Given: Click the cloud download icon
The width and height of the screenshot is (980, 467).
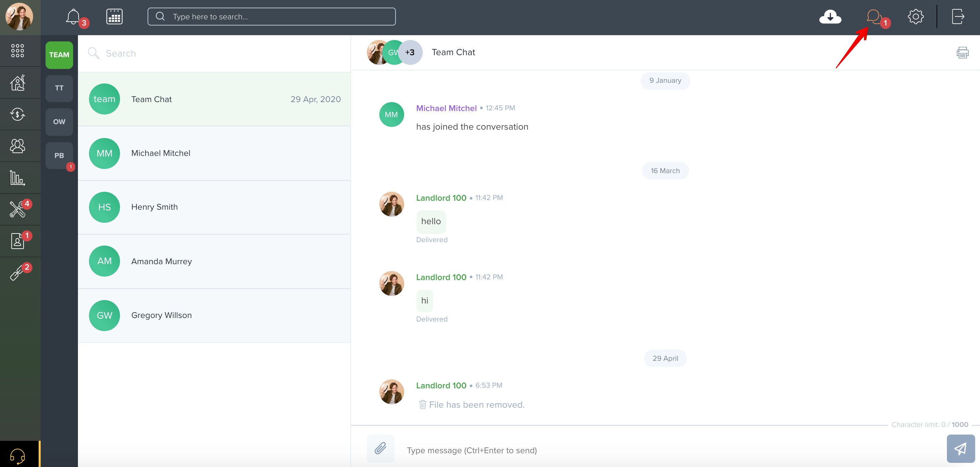Looking at the screenshot, I should 830,17.
